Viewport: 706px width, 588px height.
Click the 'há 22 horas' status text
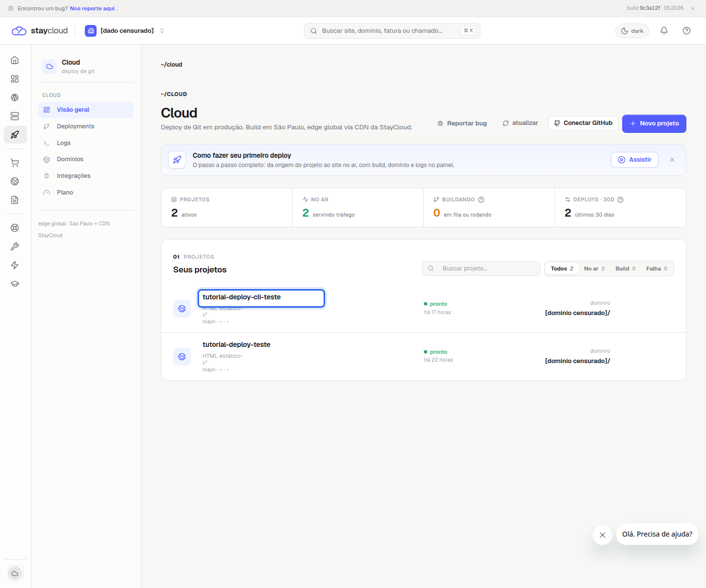tap(438, 360)
